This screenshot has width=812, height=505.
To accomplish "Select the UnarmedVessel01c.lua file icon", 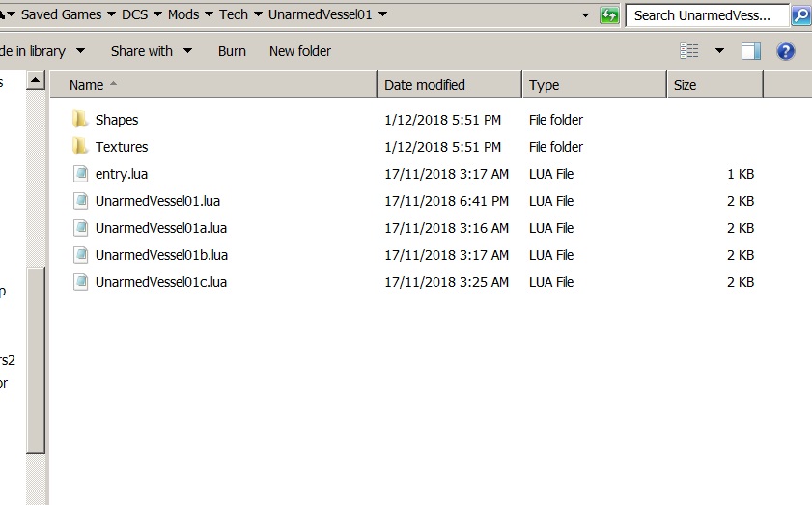I will (x=80, y=282).
